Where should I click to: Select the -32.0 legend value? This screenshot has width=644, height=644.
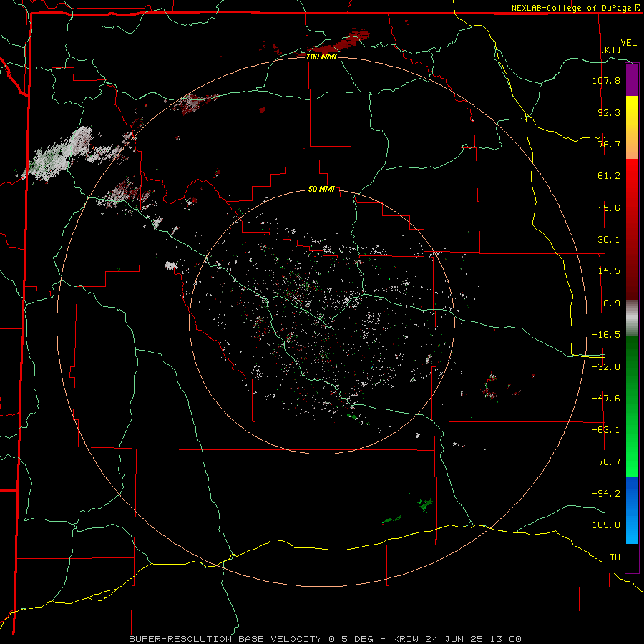click(x=607, y=367)
